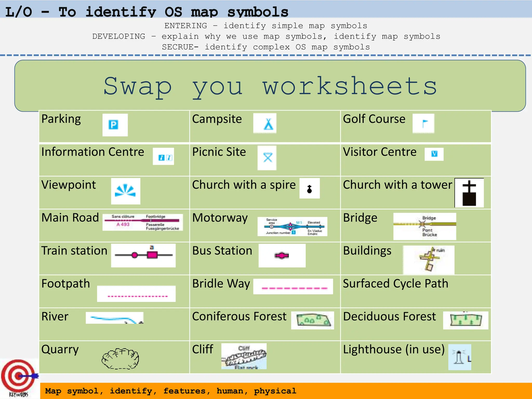The width and height of the screenshot is (532, 399).
Task: Click the Golf Course flag symbol
Action: [x=423, y=123]
